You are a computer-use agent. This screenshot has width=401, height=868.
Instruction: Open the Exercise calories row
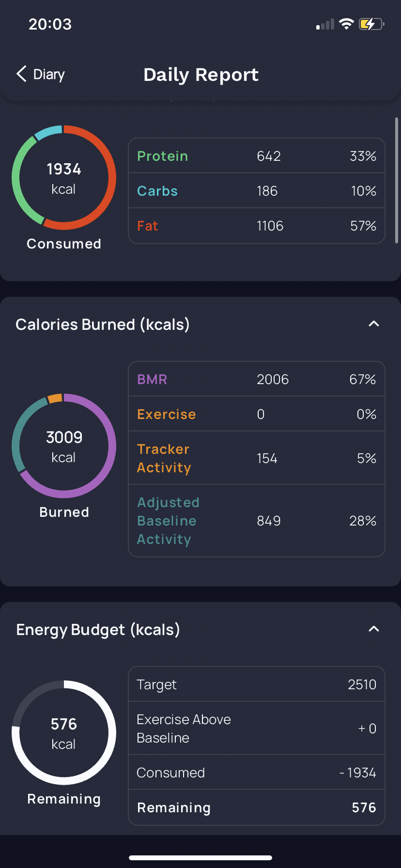[257, 414]
